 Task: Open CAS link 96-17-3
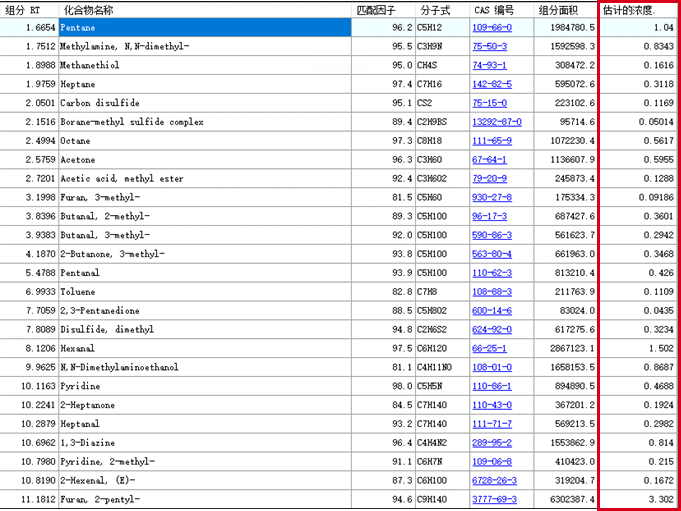coord(489,216)
